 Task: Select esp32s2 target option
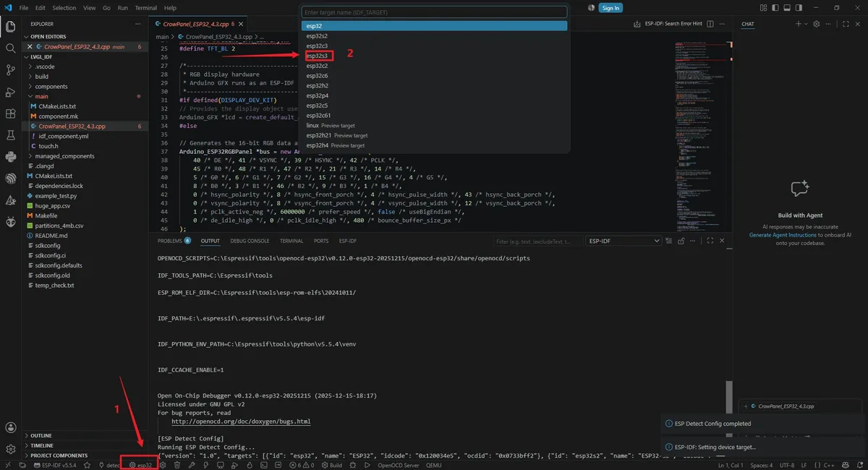(434, 35)
